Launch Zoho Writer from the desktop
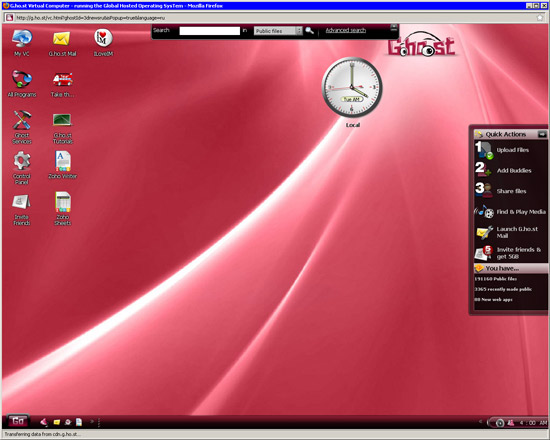This screenshot has height=440, width=550. 63,161
